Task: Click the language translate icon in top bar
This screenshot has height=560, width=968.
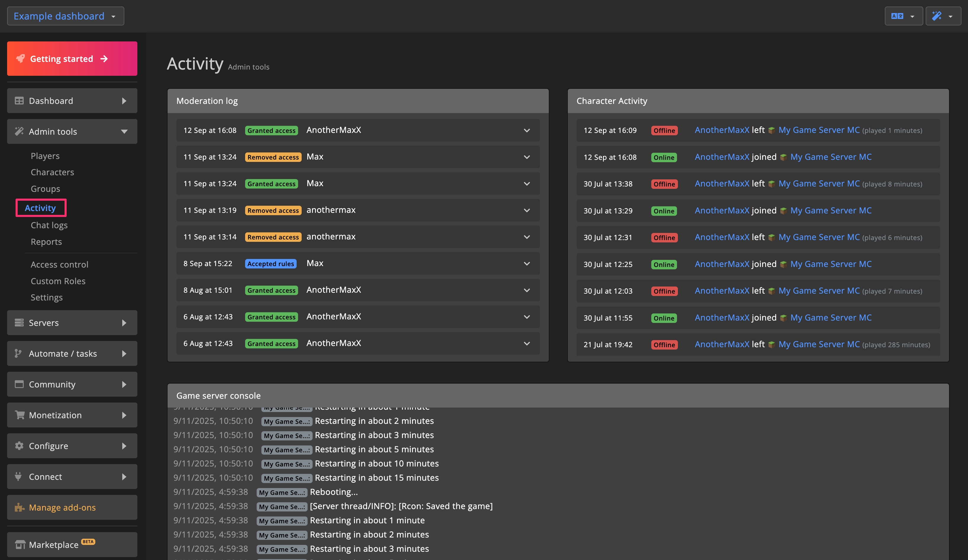Action: (897, 16)
